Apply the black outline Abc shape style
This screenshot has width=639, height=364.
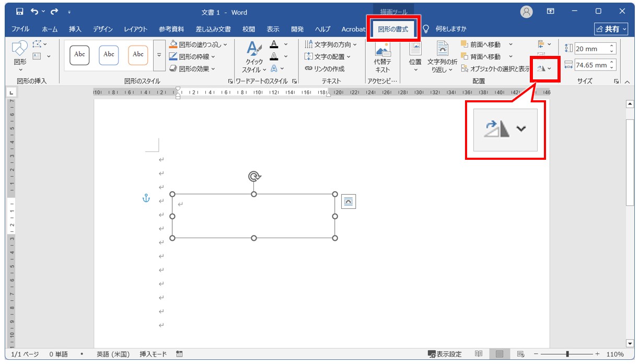point(79,54)
